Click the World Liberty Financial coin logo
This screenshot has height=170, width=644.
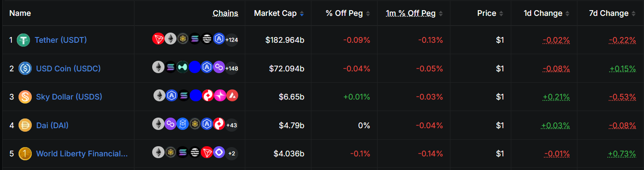pos(25,154)
